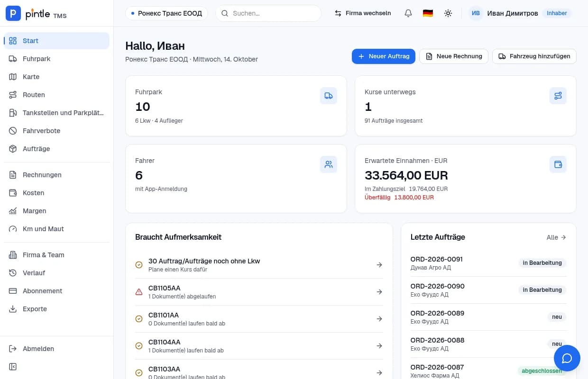Viewport: 588px width, 379px height.
Task: Go to Rechnungen page
Action: click(56, 175)
